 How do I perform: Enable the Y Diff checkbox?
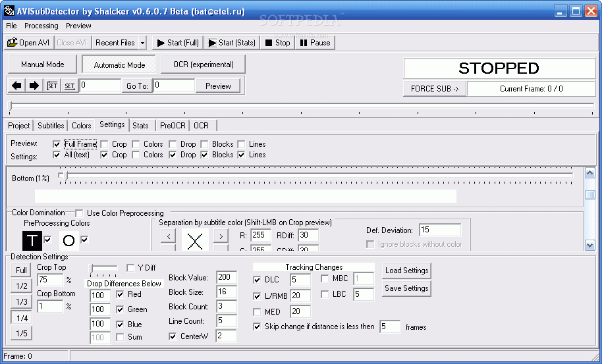[130, 268]
